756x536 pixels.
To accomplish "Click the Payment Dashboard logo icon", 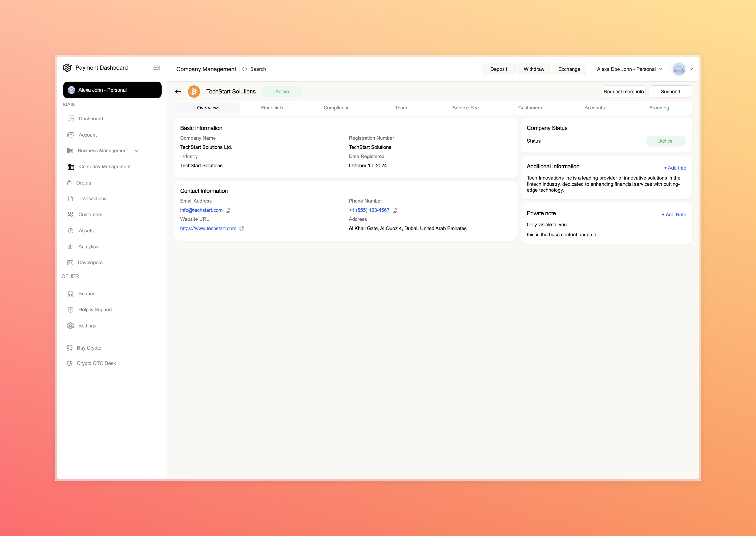I will [67, 68].
